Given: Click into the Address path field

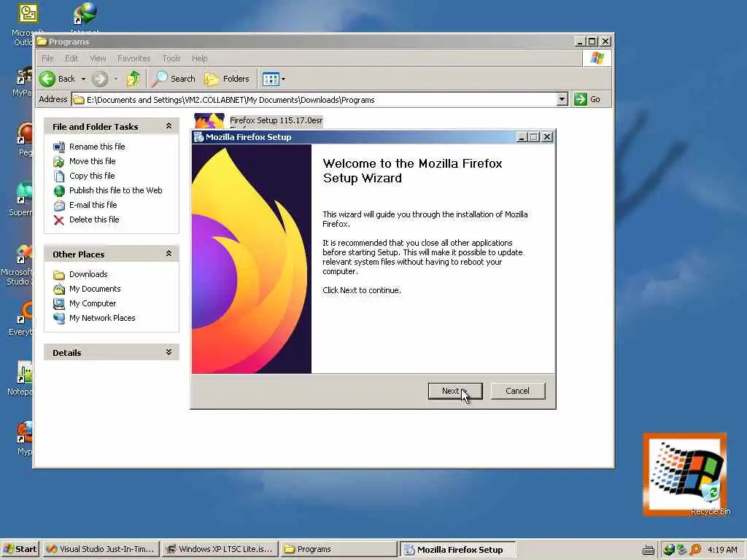Looking at the screenshot, I should click(314, 99).
